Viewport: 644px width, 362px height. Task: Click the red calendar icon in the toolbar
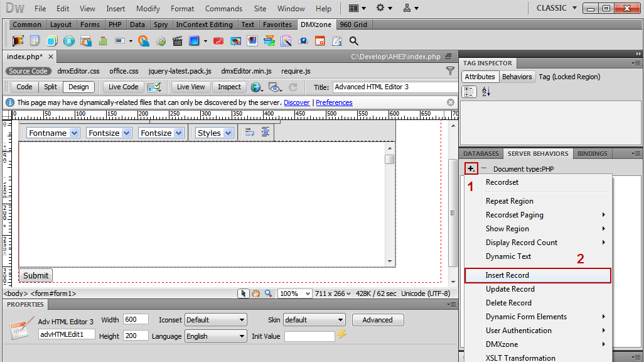[319, 41]
